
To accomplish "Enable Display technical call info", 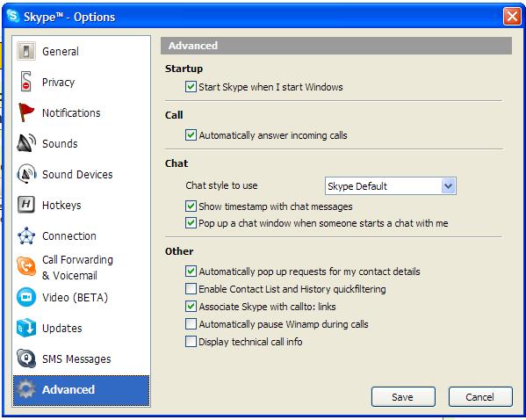I will pyautogui.click(x=191, y=342).
